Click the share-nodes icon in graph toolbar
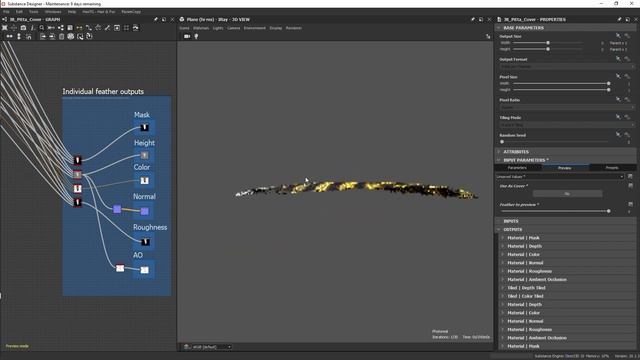The image size is (640, 360). point(60,28)
